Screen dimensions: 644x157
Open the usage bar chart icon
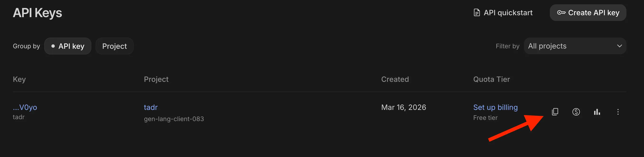(597, 112)
